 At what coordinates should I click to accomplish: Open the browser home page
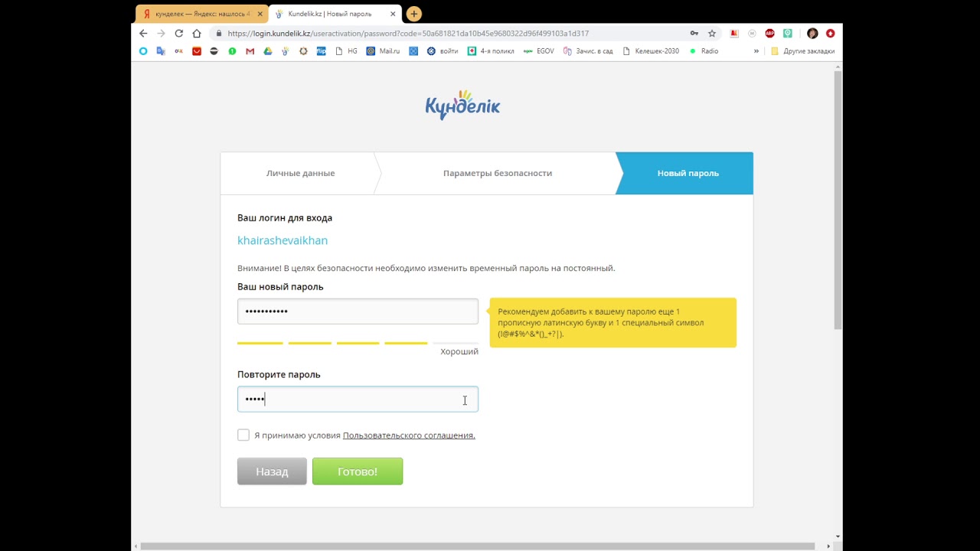click(197, 34)
